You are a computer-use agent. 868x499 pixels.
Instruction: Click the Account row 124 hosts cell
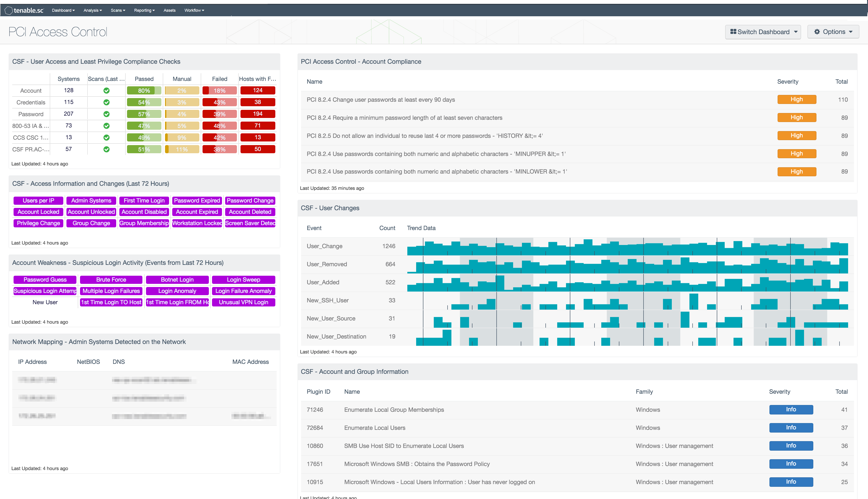258,90
